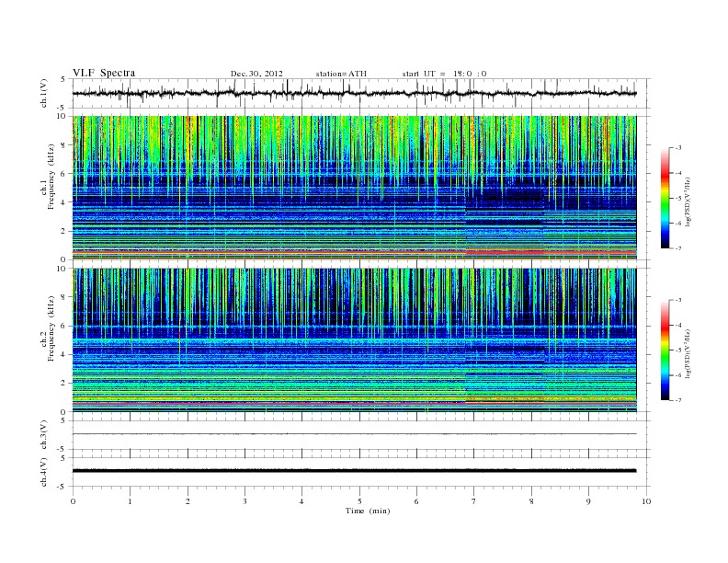The width and height of the screenshot is (728, 563).
Task: Click the "VLF Spectra" title text
Action: pyautogui.click(x=104, y=73)
